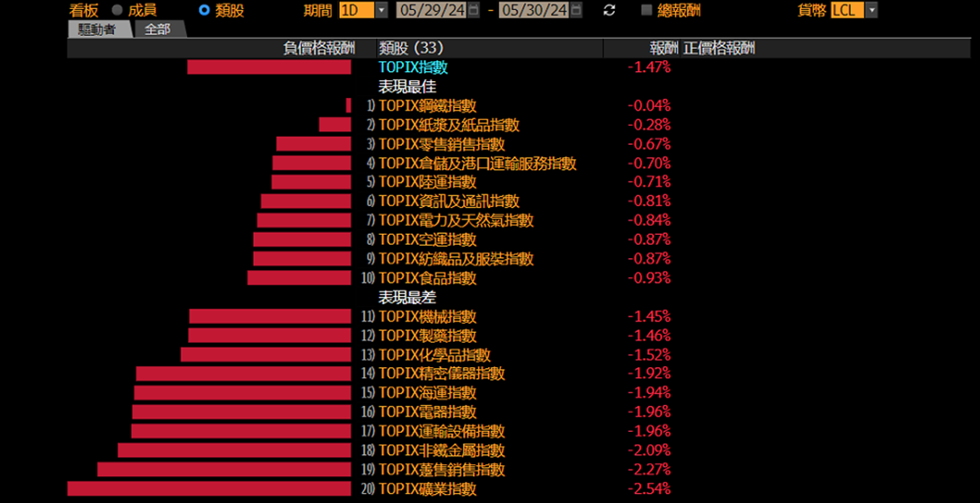Click the -2.54% return value

click(x=649, y=489)
